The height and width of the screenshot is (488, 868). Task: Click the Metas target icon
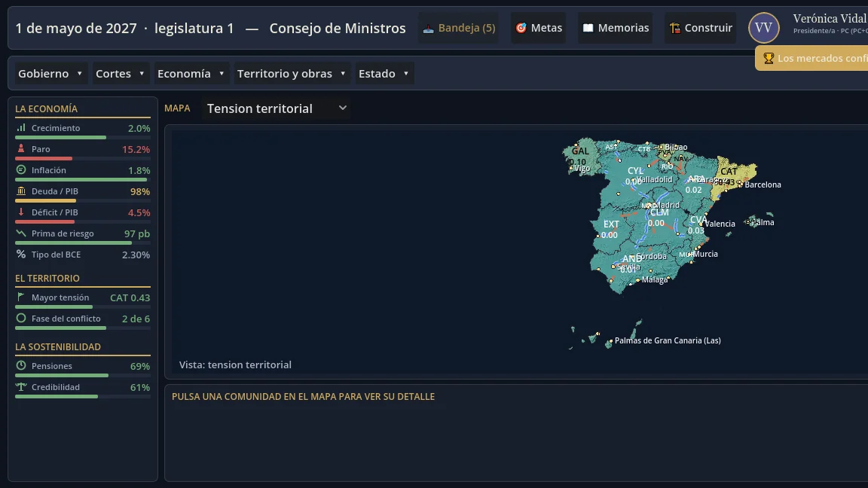[521, 28]
